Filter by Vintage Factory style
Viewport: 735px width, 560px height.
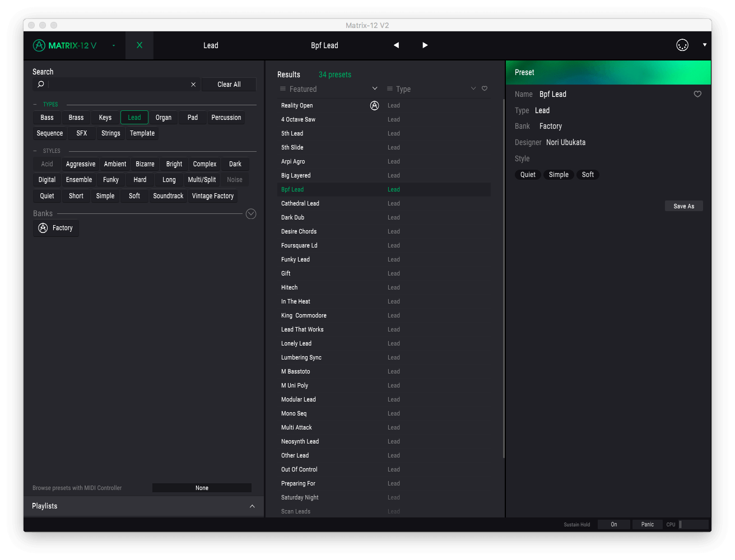point(213,196)
